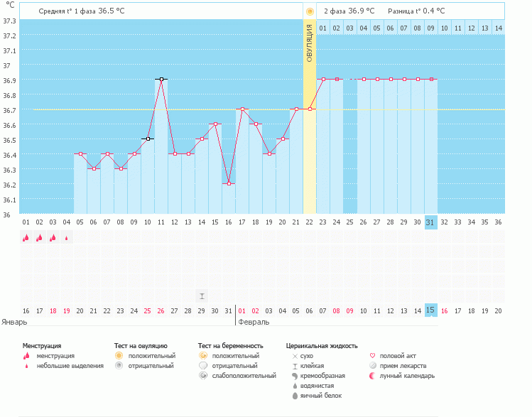
Task: Click the '37.3' temperature axis label
Action: [9, 21]
